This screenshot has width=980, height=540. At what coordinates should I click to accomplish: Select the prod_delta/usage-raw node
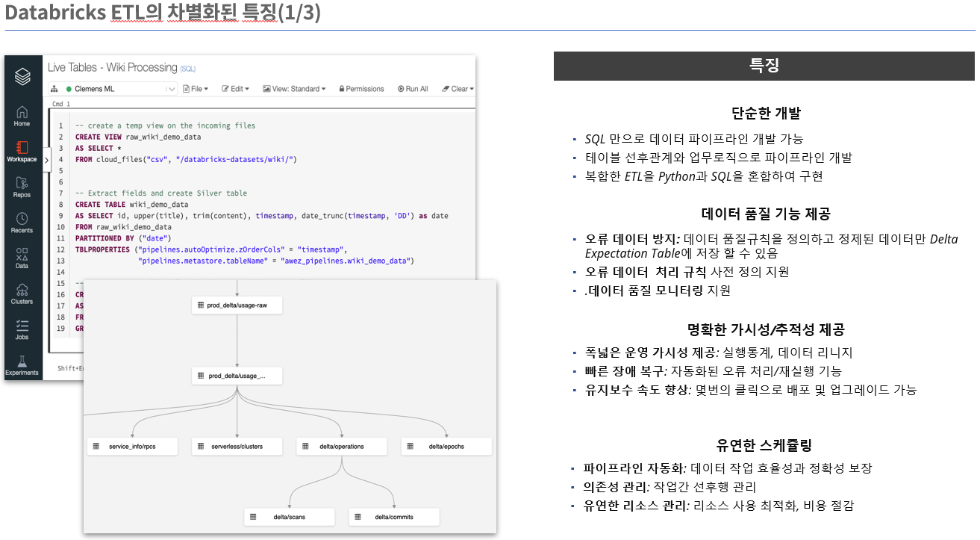click(x=237, y=305)
